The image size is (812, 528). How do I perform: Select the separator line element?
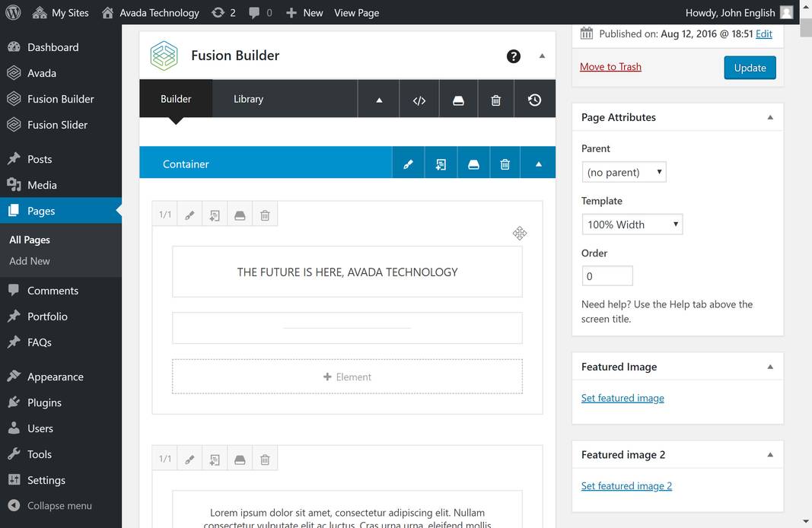(347, 328)
